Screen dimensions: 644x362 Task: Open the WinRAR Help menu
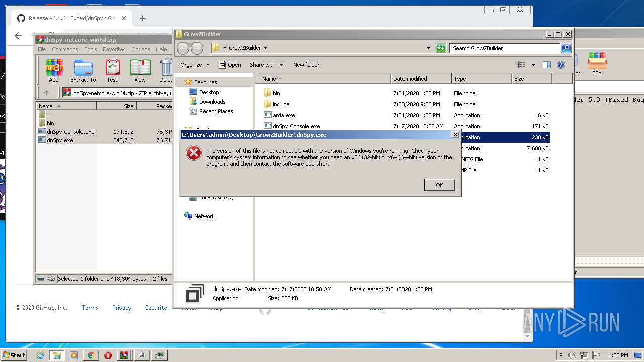161,49
